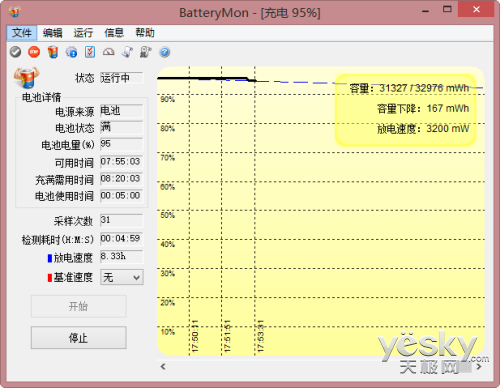
Task: Click the 放电速度 3200 mW text
Action: point(423,129)
